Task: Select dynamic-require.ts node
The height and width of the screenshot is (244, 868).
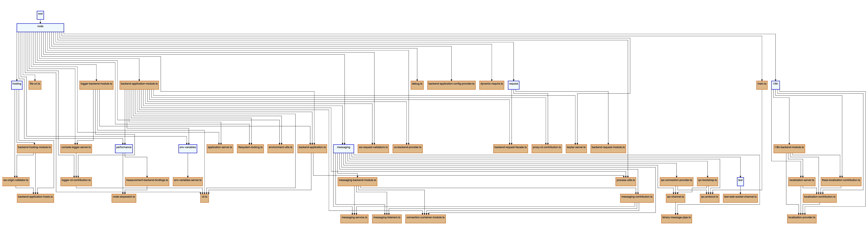Action: point(492,85)
